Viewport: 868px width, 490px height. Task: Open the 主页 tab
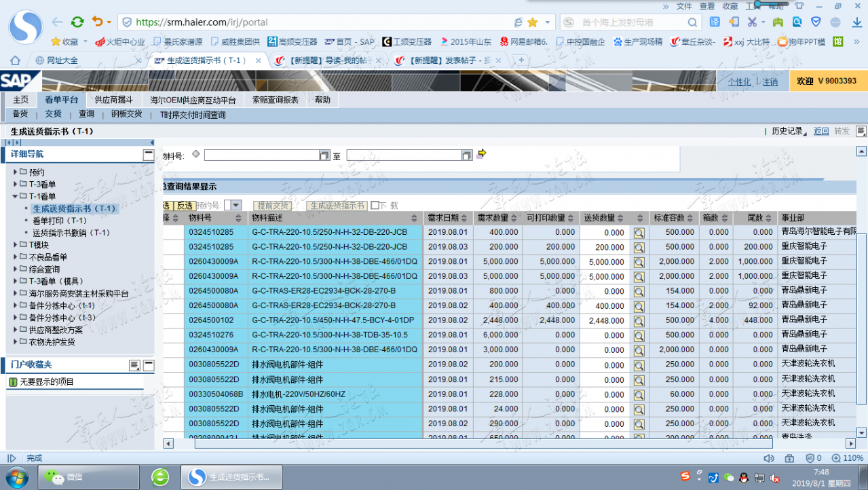(x=21, y=100)
